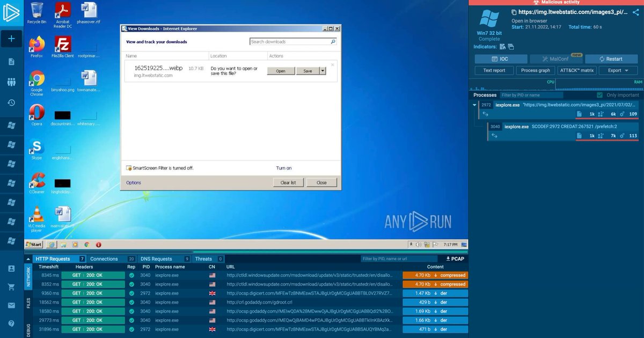
Task: Click the Restart button
Action: click(x=611, y=59)
